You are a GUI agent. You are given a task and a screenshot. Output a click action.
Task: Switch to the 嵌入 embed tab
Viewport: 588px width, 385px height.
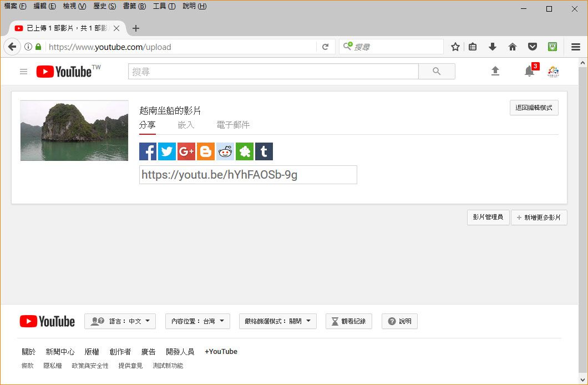(x=186, y=125)
